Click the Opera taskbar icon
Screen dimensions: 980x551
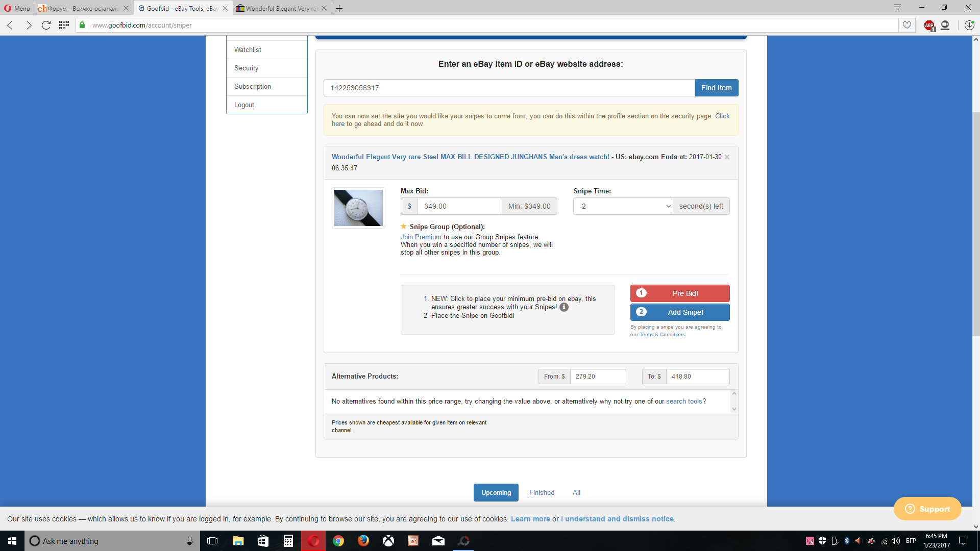pos(313,541)
